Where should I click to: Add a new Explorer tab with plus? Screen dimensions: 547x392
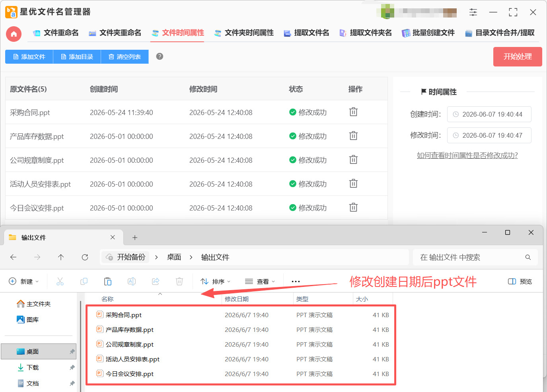tap(135, 238)
